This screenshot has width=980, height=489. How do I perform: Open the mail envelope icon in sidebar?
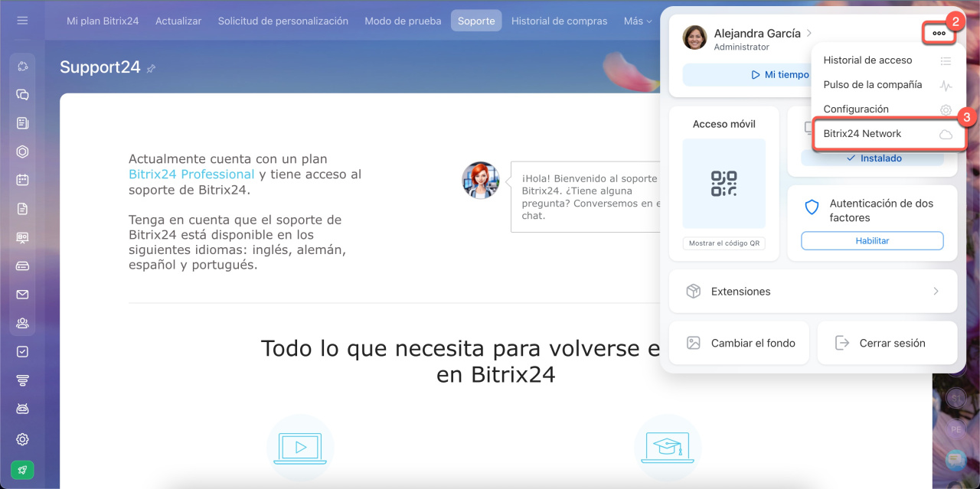point(22,295)
